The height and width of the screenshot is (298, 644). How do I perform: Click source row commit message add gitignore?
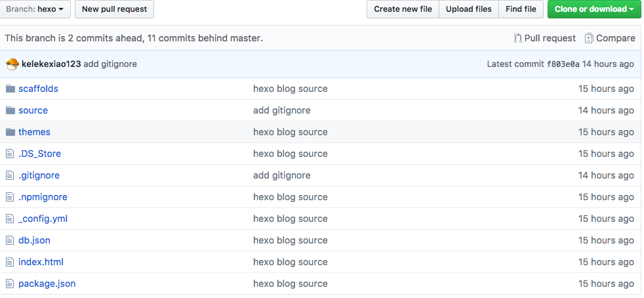pos(282,110)
